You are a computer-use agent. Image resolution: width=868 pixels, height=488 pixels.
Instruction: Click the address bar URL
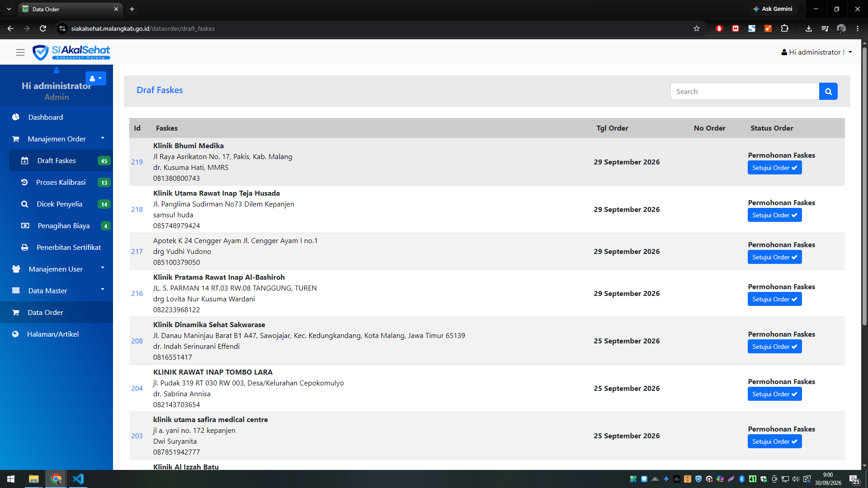pyautogui.click(x=143, y=28)
